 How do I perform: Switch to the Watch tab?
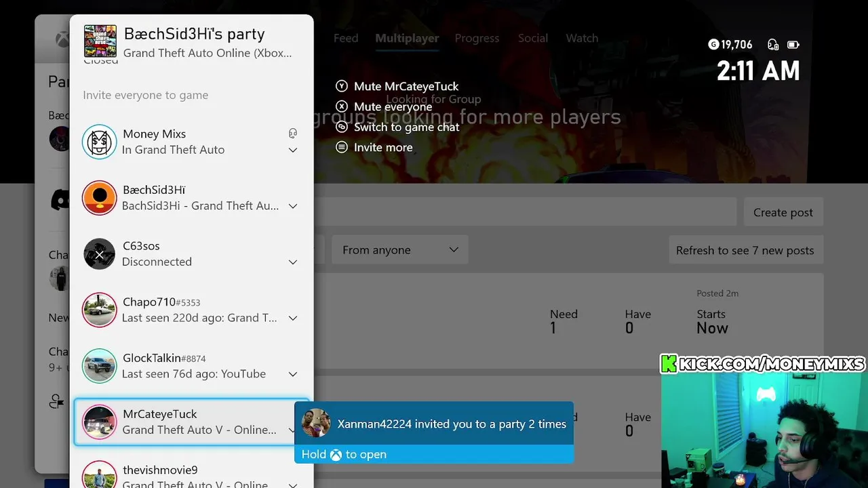pyautogui.click(x=582, y=38)
